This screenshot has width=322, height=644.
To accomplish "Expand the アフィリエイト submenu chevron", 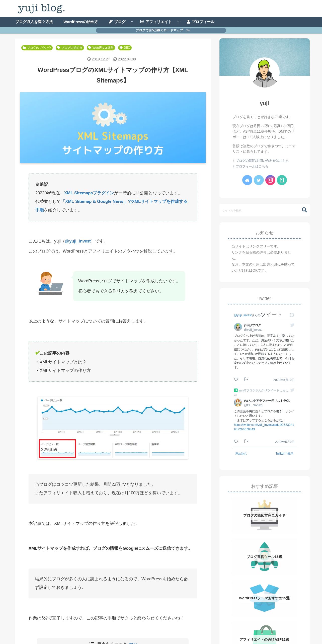I will coord(178,22).
